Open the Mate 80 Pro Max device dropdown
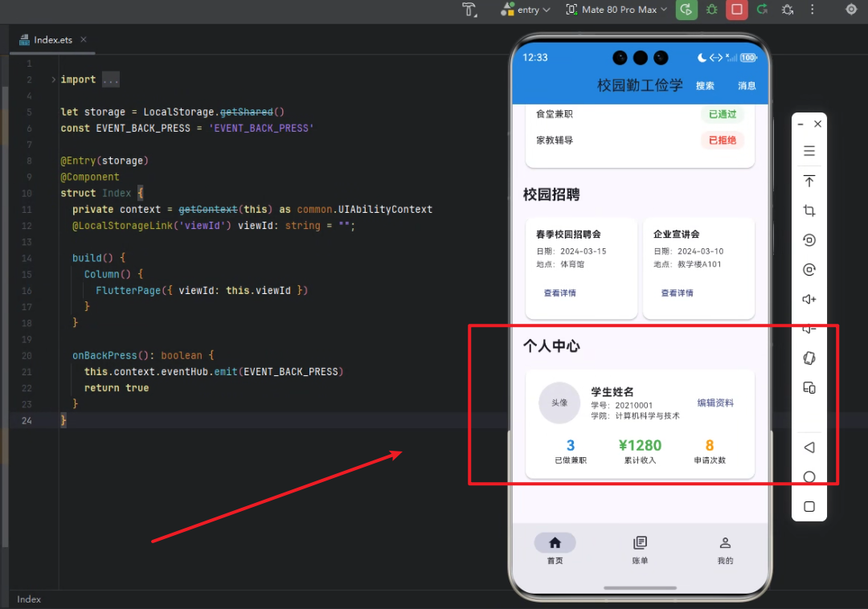Screen dimensions: 868x609 [x=616, y=10]
